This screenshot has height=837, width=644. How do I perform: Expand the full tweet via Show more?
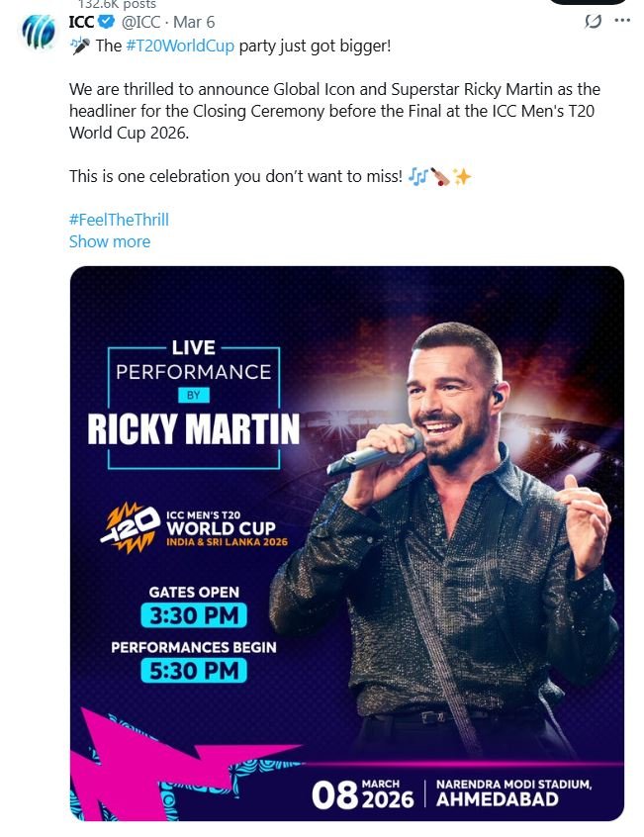pyautogui.click(x=109, y=241)
